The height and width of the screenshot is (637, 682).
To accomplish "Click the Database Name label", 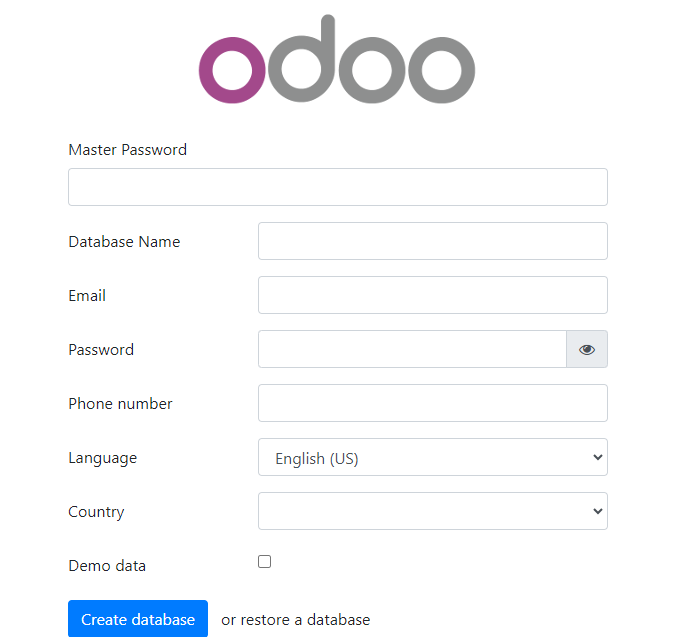I will coord(124,242).
